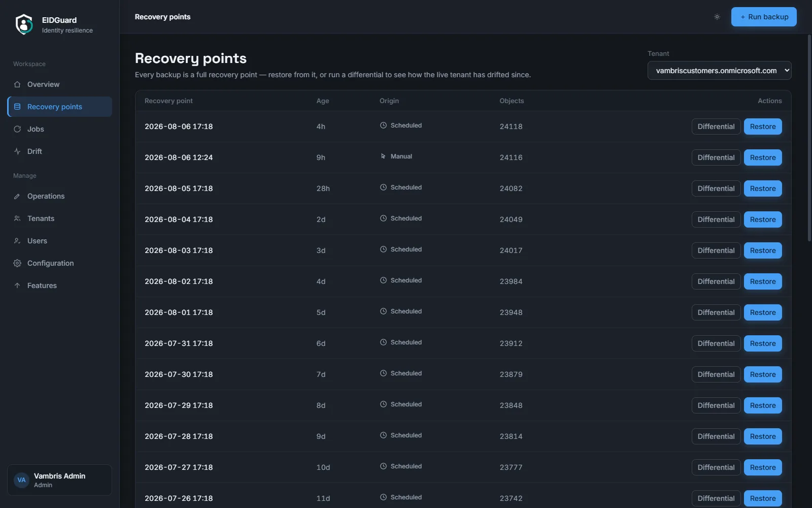
Task: Restore the 2026-07-30 17:18 recovery point
Action: [x=763, y=374]
